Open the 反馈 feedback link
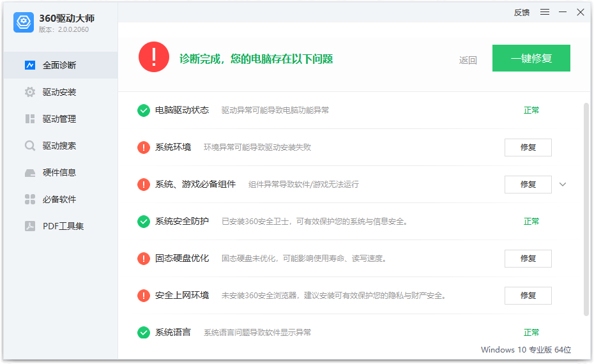Screen dimensions: 594x364 coord(522,13)
